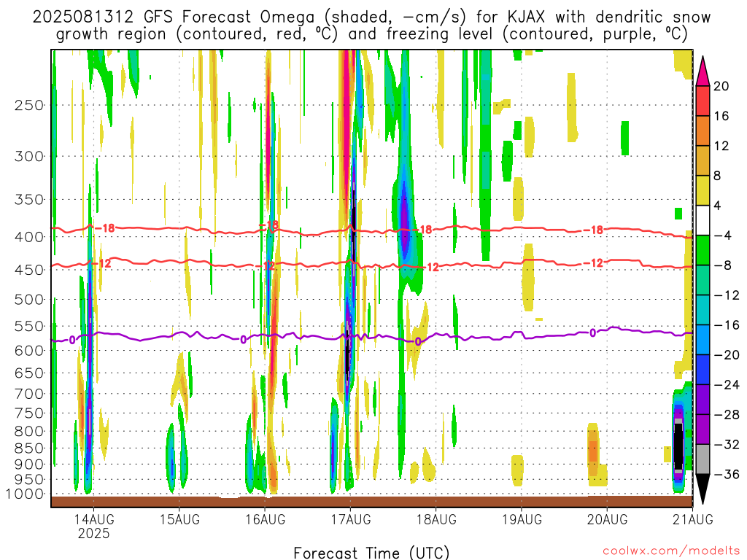Screen dimensions: 747x560
Task: Click the 250 pressure level label
Action: (x=29, y=105)
